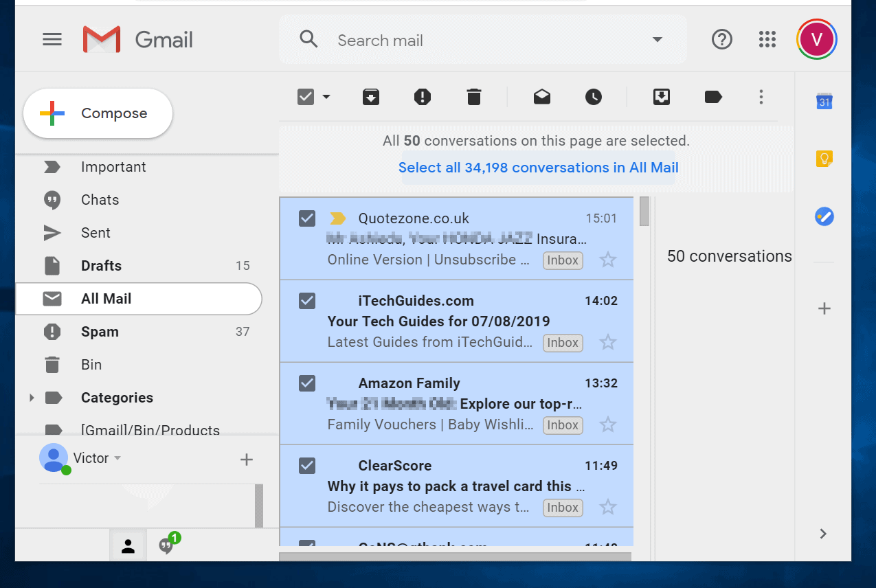Viewport: 876px width, 588px height.
Task: Star the ClearScore email
Action: pos(608,508)
